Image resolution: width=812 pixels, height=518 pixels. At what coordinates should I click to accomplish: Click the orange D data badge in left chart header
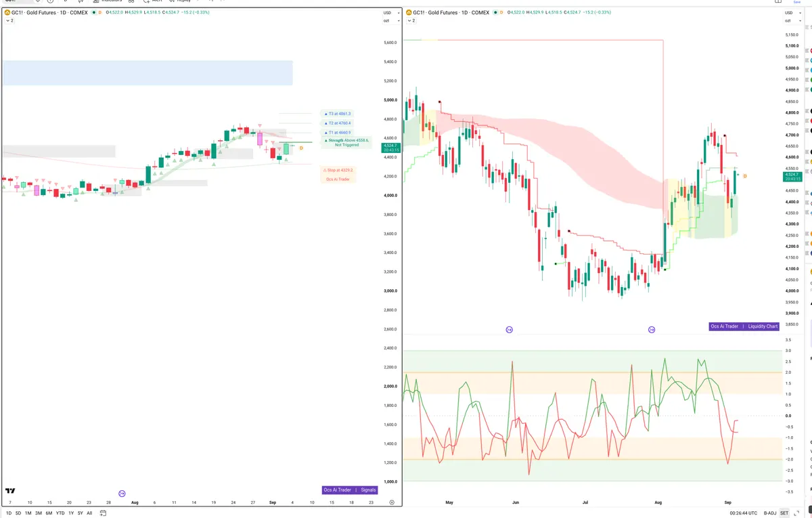pos(100,12)
